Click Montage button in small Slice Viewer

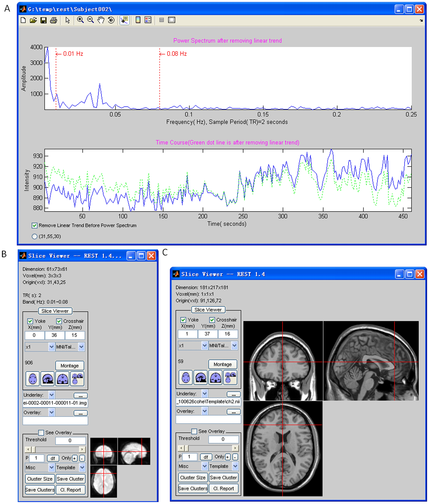[70, 366]
